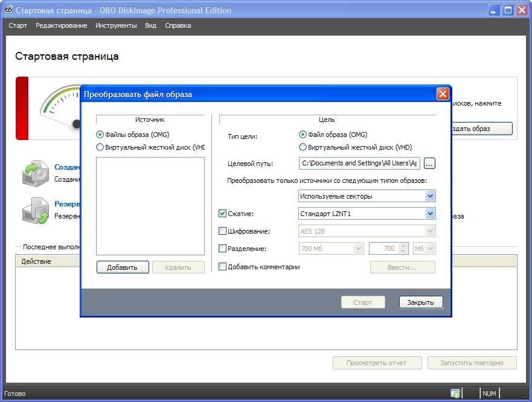Select source Файлы образа (OMG) radio button

click(x=100, y=135)
